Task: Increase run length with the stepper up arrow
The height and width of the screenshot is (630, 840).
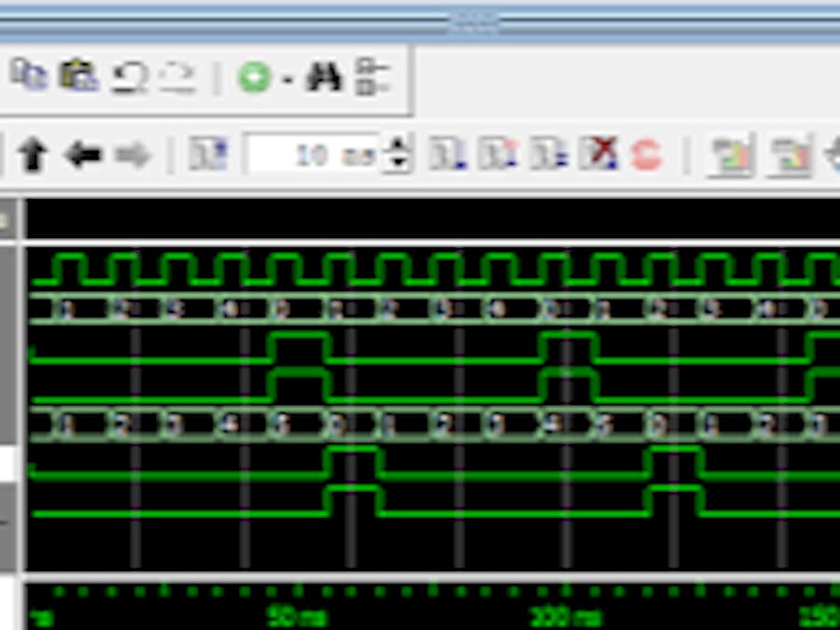Action: (x=397, y=146)
